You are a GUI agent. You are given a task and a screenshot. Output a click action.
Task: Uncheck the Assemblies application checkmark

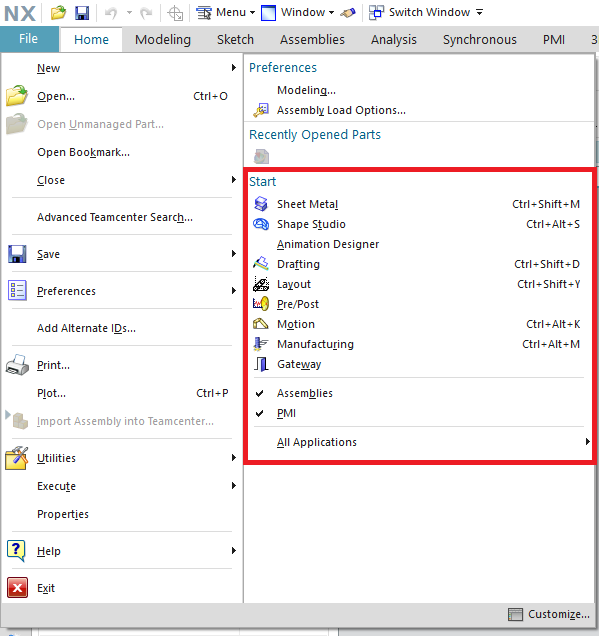[x=260, y=393]
